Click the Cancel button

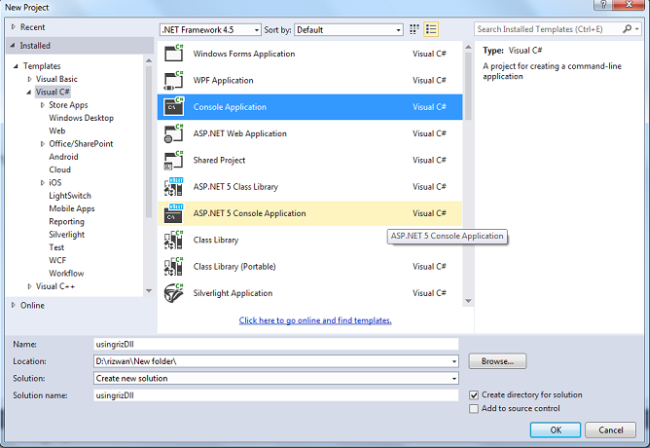[610, 430]
